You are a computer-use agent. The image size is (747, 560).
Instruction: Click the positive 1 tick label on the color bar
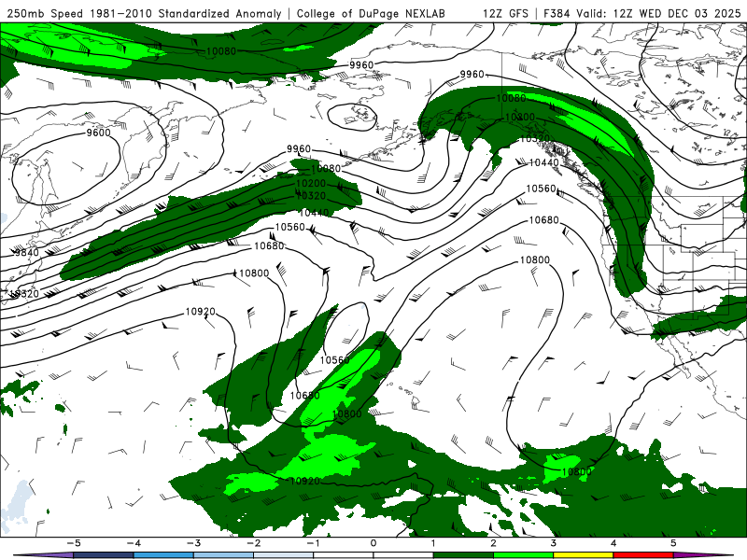(433, 543)
